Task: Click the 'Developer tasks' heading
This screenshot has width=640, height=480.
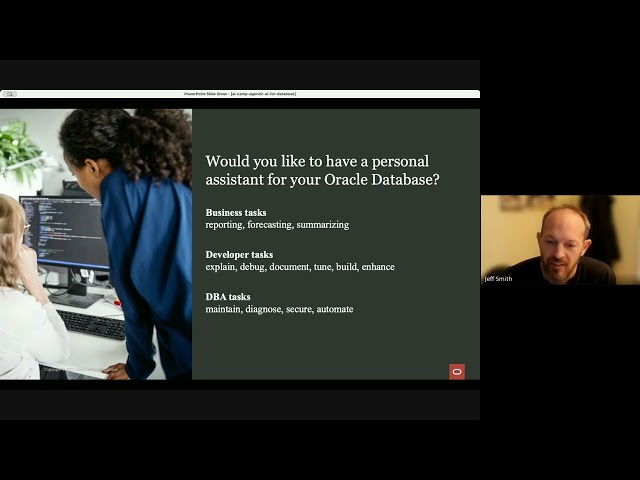Action: 239,255
